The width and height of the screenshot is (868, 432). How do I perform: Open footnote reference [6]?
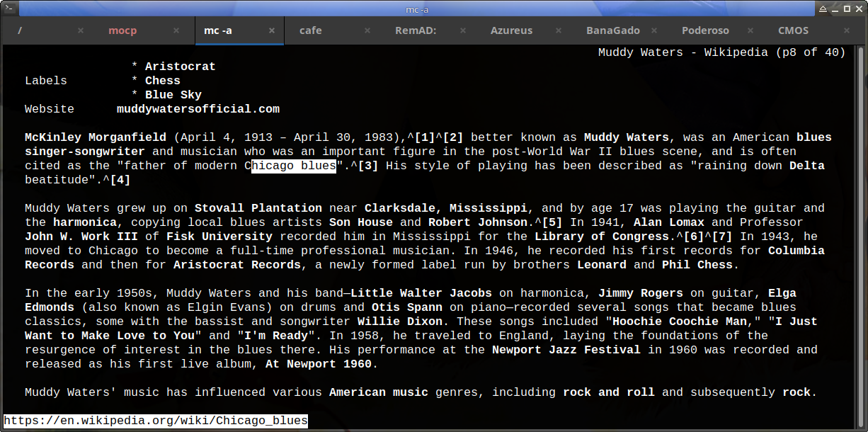coord(694,237)
